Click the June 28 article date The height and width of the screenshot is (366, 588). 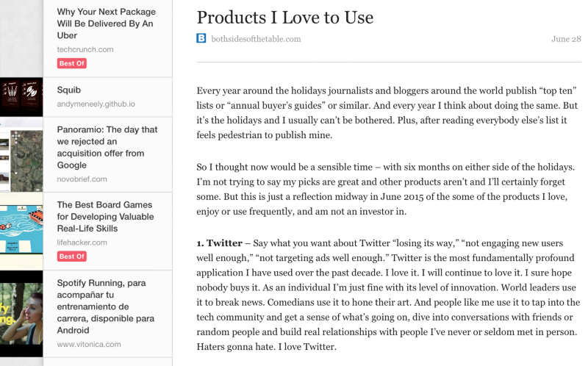566,39
